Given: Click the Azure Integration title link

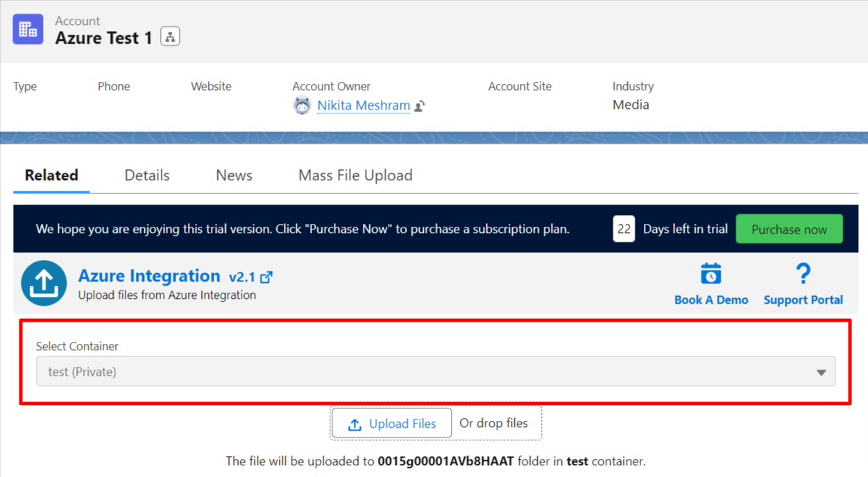Looking at the screenshot, I should point(149,276).
